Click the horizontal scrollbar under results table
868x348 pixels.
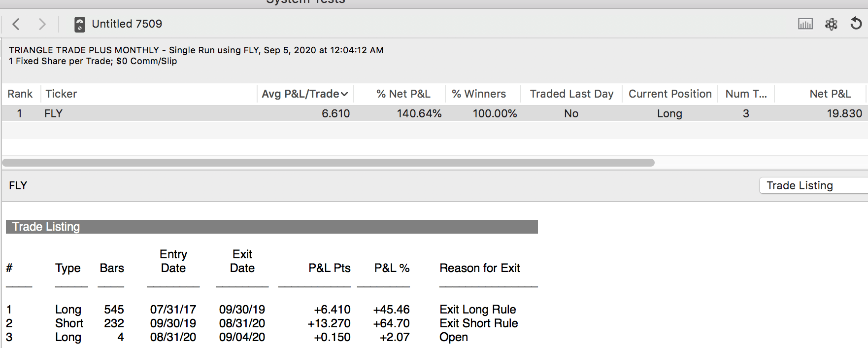click(328, 163)
